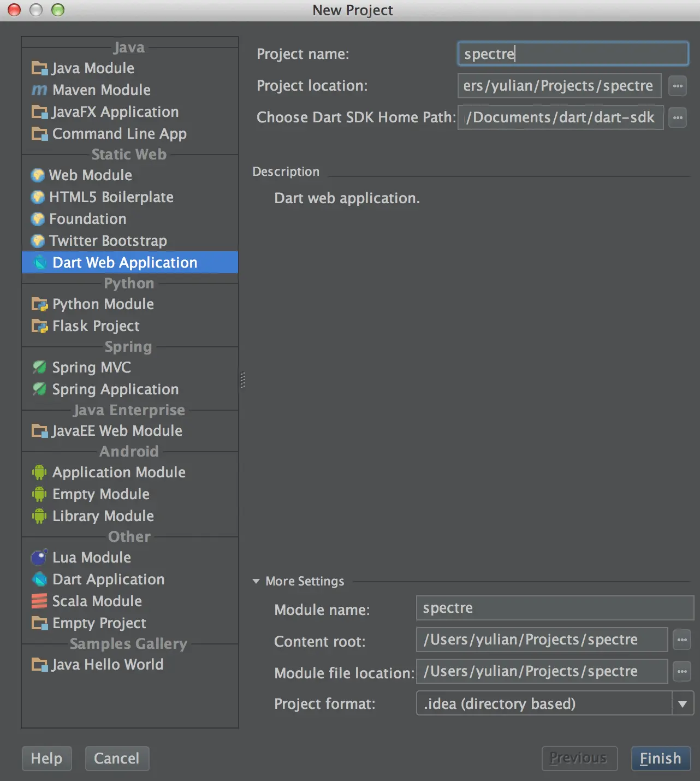Screen dimensions: 700x781
Task: Click the Lua Module icon
Action: coord(38,557)
